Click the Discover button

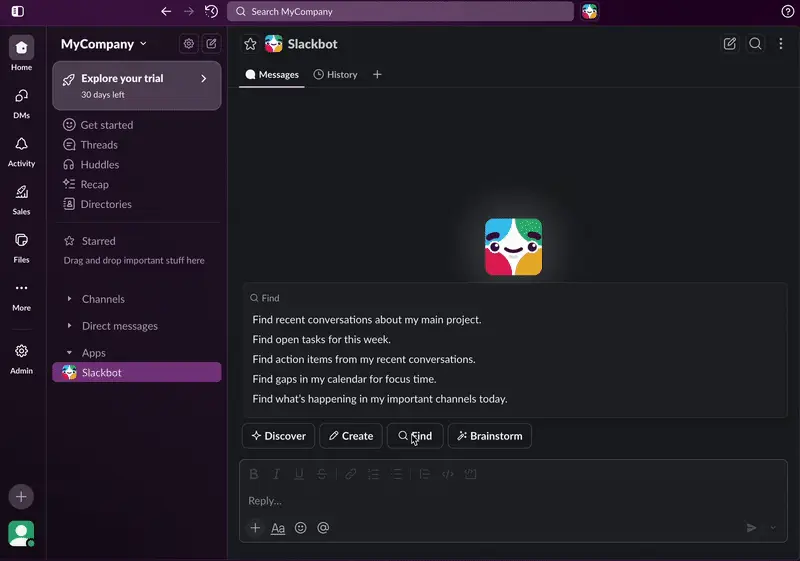278,436
